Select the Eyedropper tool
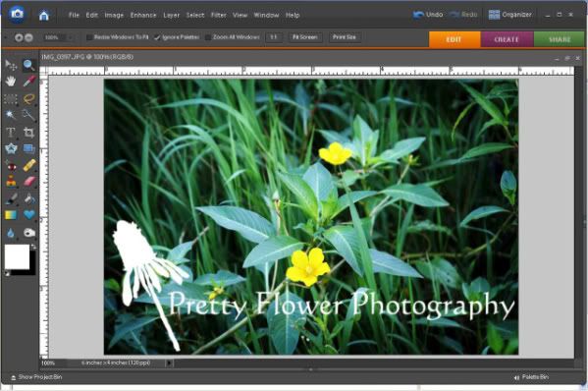588x391 pixels. coord(28,82)
